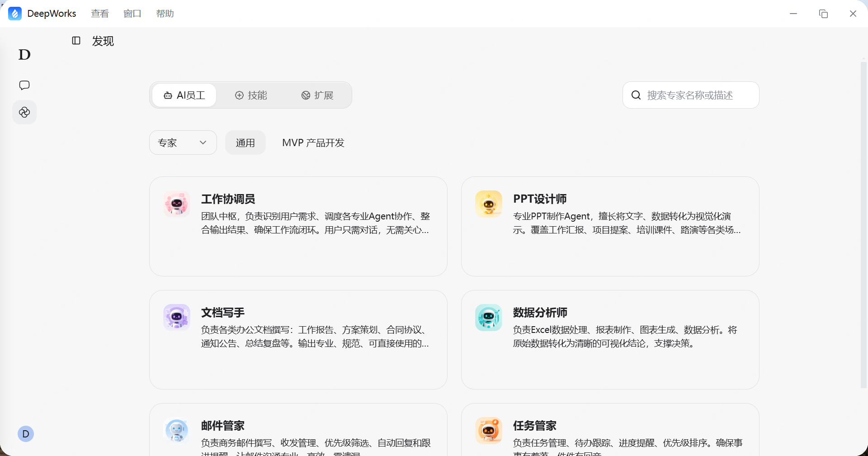
Task: Focus the 搜索专家名称或描述 search field
Action: pos(691,95)
